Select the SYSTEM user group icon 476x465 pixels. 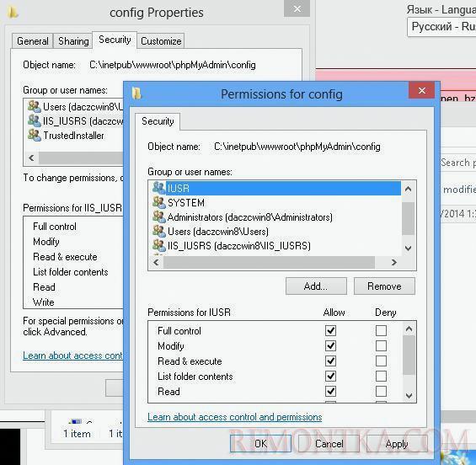point(158,202)
